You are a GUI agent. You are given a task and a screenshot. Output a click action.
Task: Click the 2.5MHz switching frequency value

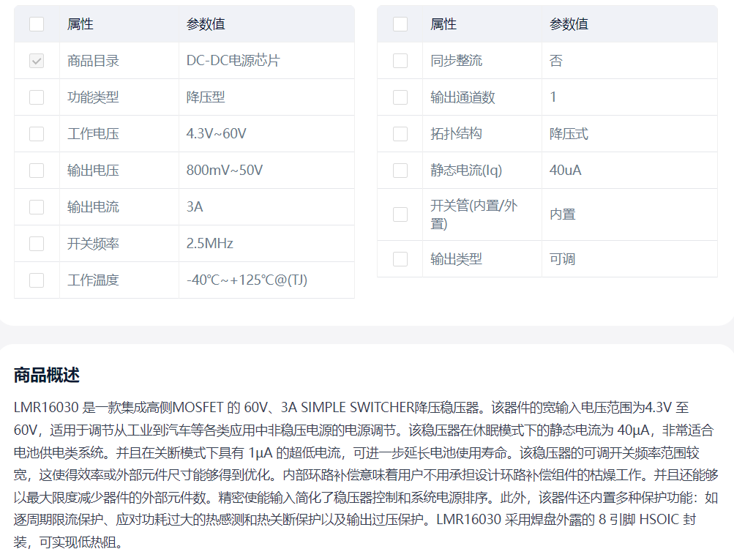(210, 244)
